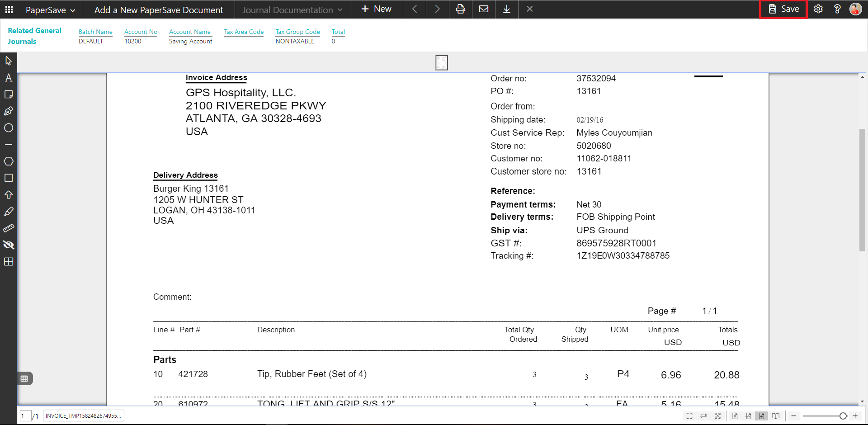Click the Save button
Image resolution: width=868 pixels, height=425 pixels.
coord(783,9)
